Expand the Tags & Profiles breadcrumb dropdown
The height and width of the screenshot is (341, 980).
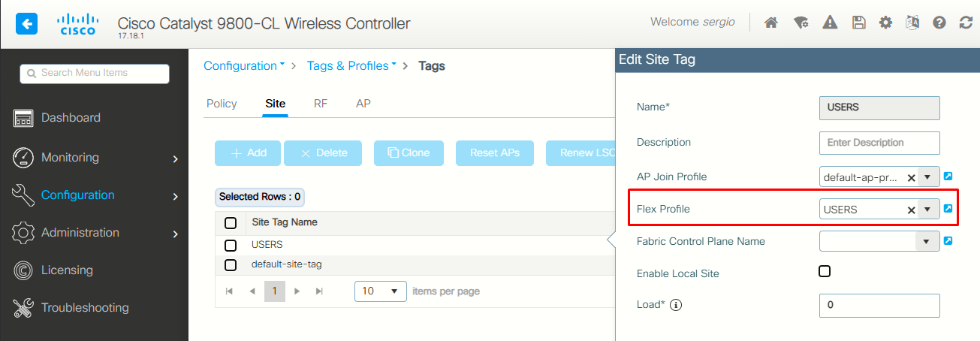(x=394, y=65)
